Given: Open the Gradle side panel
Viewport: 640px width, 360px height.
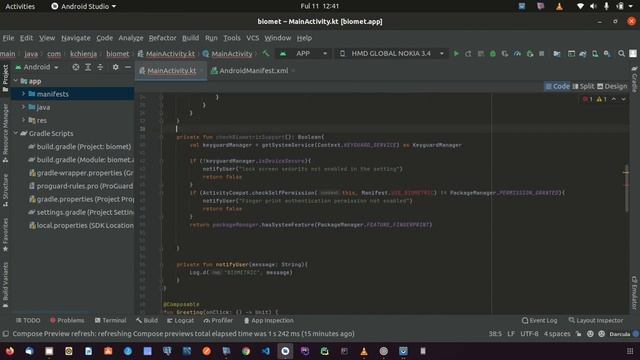Looking at the screenshot, I should tap(634, 79).
